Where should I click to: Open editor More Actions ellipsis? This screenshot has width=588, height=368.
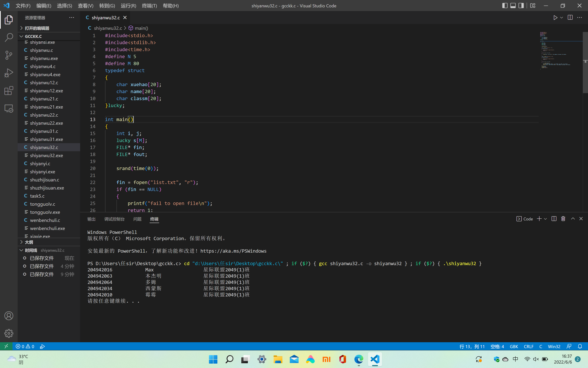tap(580, 17)
